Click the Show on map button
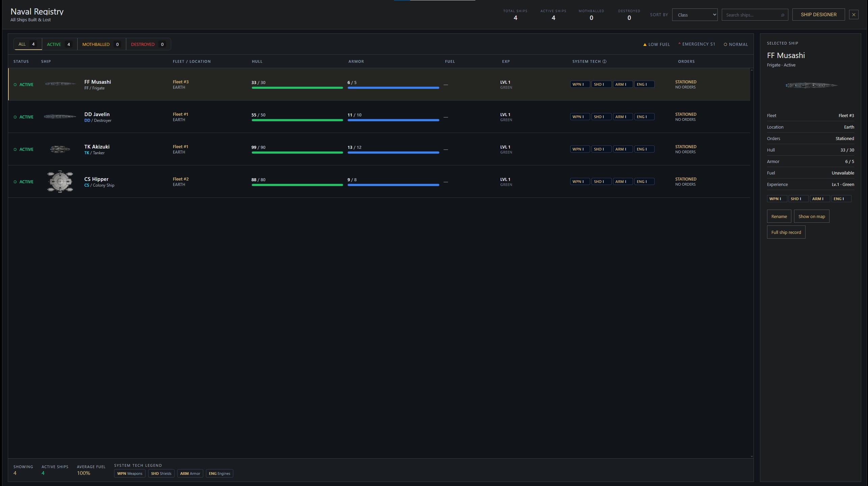Image resolution: width=868 pixels, height=486 pixels. coord(811,216)
